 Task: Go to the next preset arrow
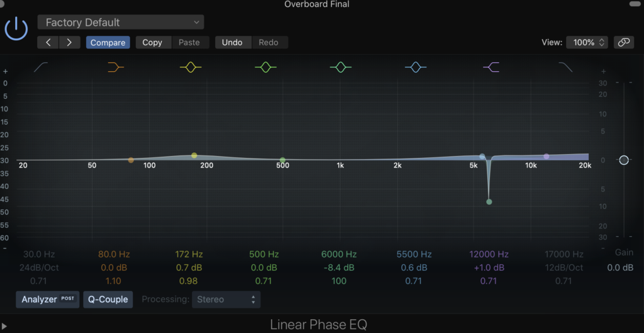coord(69,42)
